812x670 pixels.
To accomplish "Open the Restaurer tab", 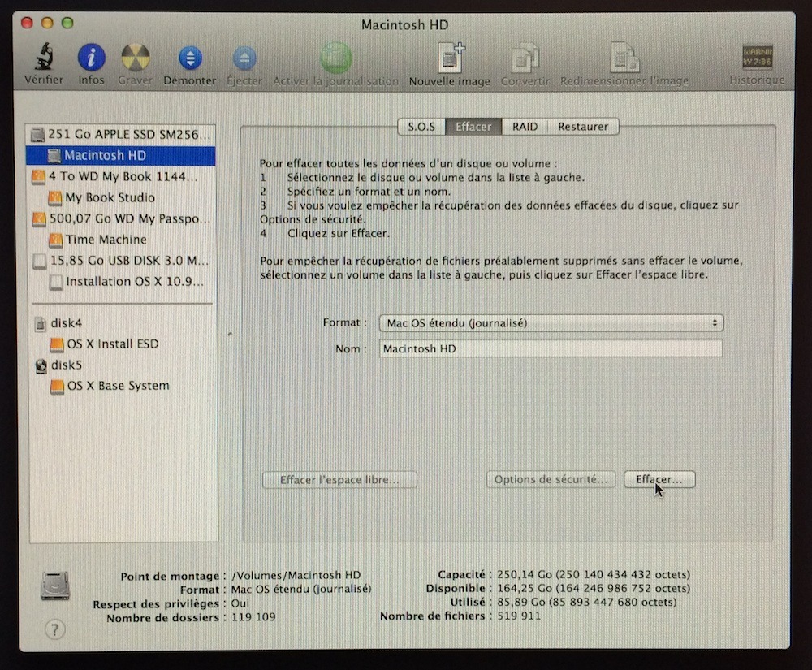I will (x=583, y=127).
